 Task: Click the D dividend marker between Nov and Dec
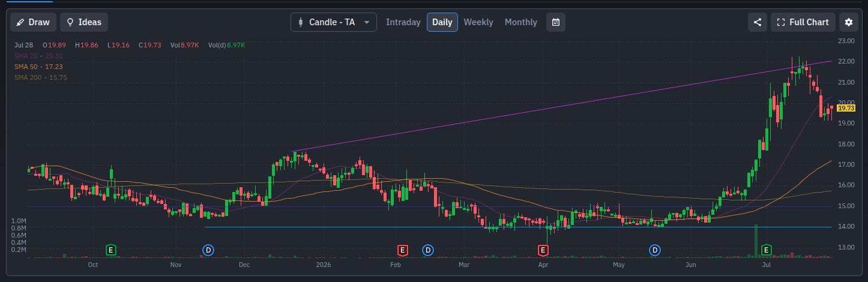pyautogui.click(x=208, y=249)
